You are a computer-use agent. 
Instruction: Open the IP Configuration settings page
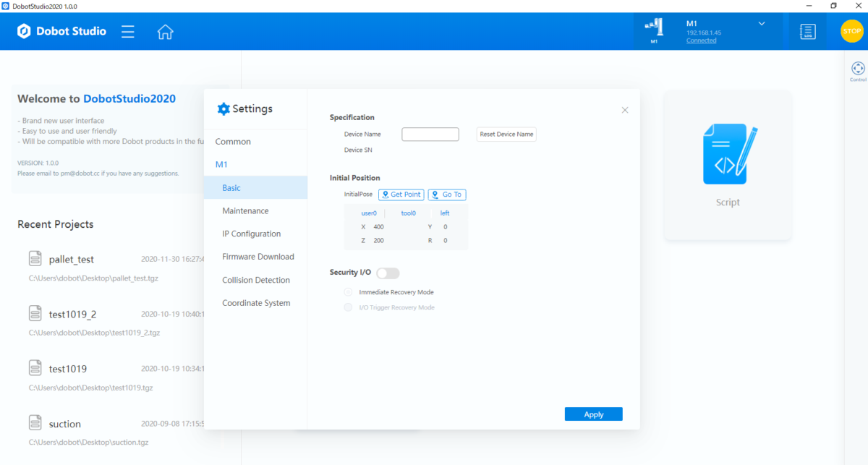tap(251, 234)
